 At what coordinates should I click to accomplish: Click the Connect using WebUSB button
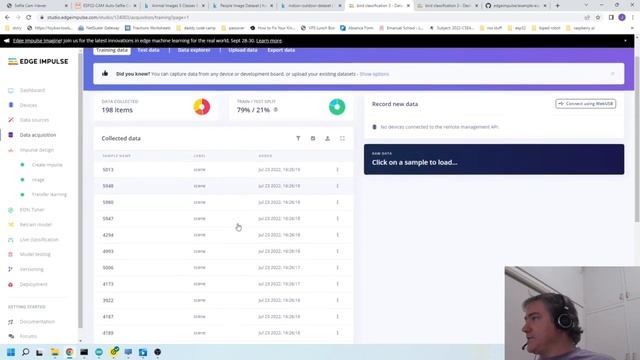[586, 104]
